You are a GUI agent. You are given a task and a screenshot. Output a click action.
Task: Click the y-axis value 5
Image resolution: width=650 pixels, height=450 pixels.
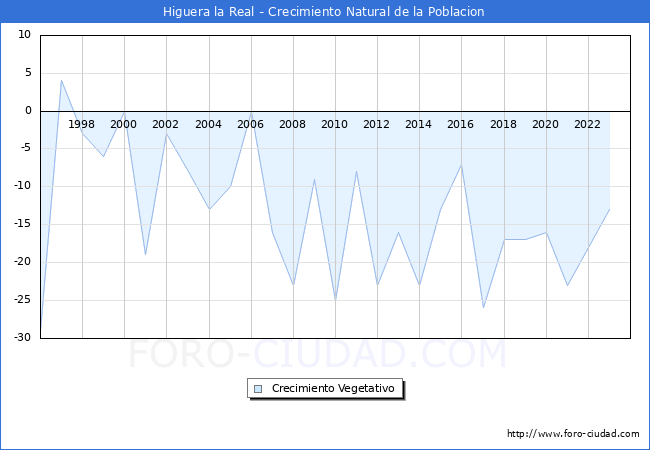point(28,73)
